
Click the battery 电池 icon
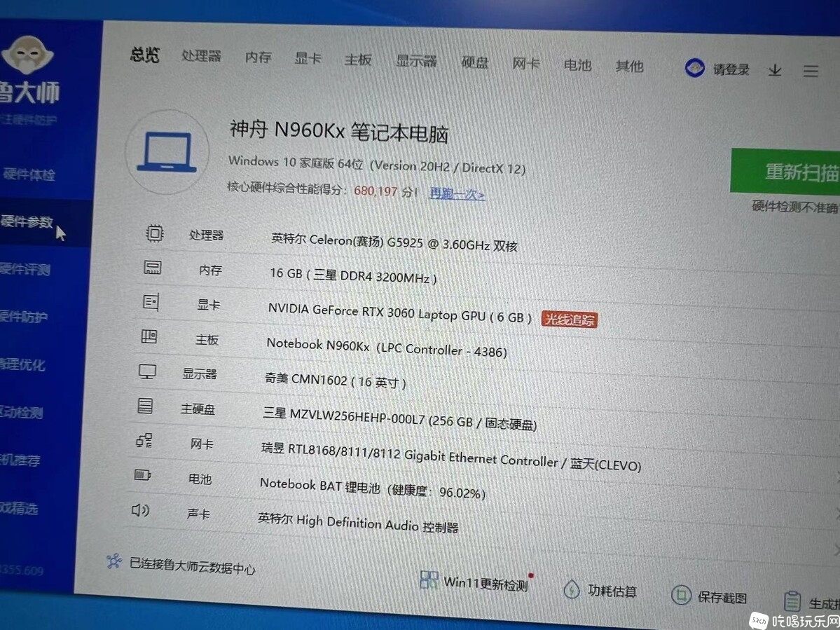pos(142,474)
